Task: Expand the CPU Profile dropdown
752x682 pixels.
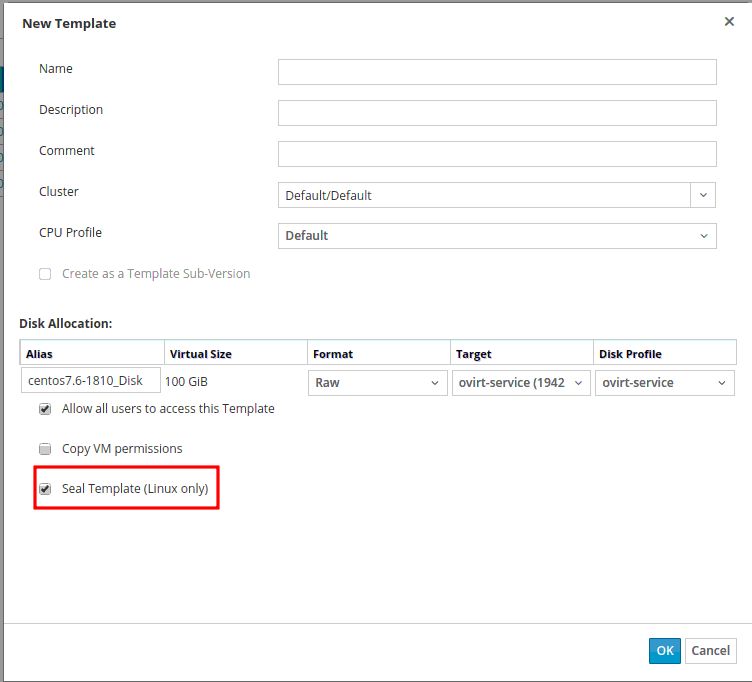Action: (x=497, y=236)
